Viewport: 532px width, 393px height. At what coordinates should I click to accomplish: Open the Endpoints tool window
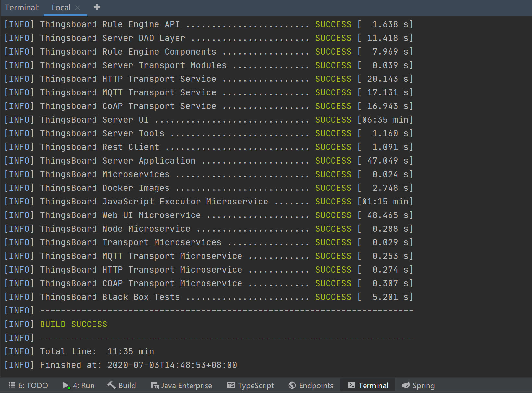(311, 386)
